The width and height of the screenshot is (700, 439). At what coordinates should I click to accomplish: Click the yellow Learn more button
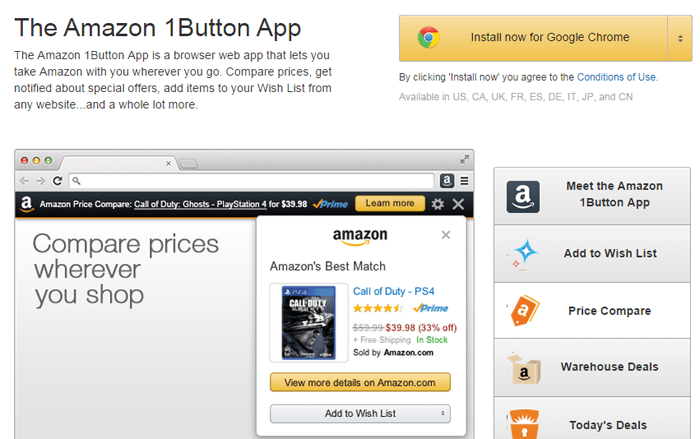(x=390, y=204)
